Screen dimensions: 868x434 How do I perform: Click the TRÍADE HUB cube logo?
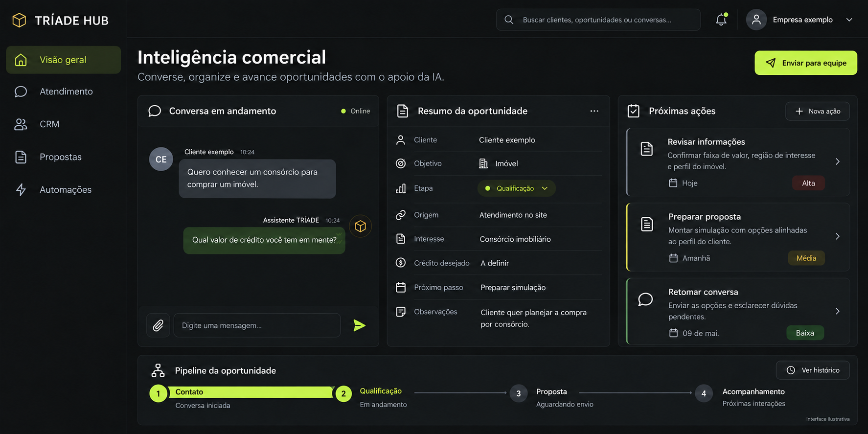(x=19, y=20)
